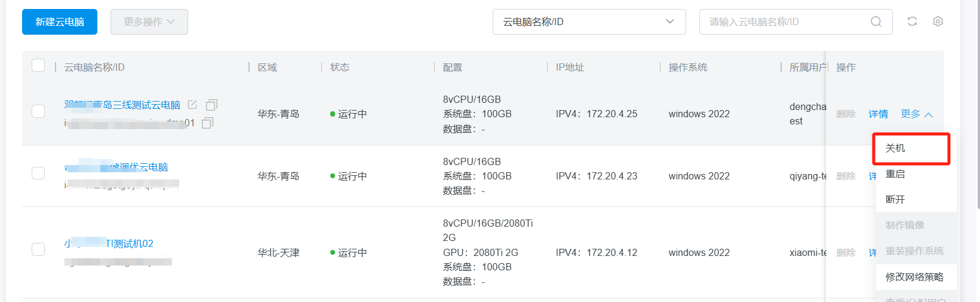Select the 华北-天津 row checkbox
Image resolution: width=980 pixels, height=302 pixels.
(38, 249)
